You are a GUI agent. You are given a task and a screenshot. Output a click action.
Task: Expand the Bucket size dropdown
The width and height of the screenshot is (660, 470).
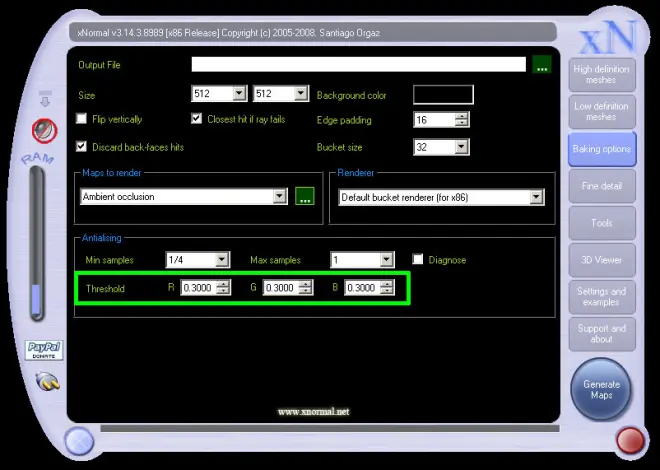461,147
